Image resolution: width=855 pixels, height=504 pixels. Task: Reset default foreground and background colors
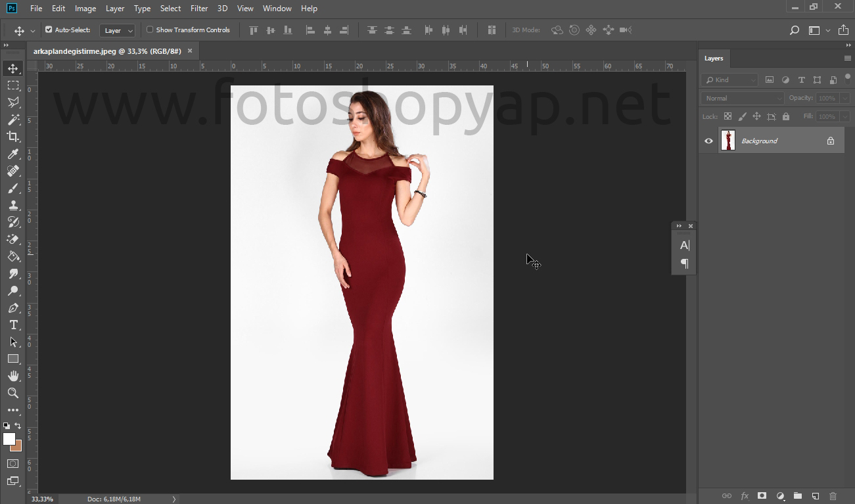(7, 426)
